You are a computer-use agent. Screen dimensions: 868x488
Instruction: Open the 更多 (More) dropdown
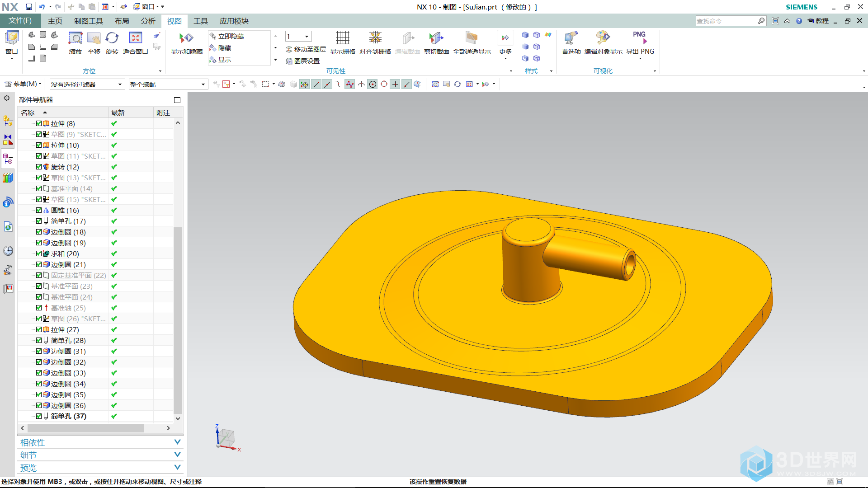[505, 45]
